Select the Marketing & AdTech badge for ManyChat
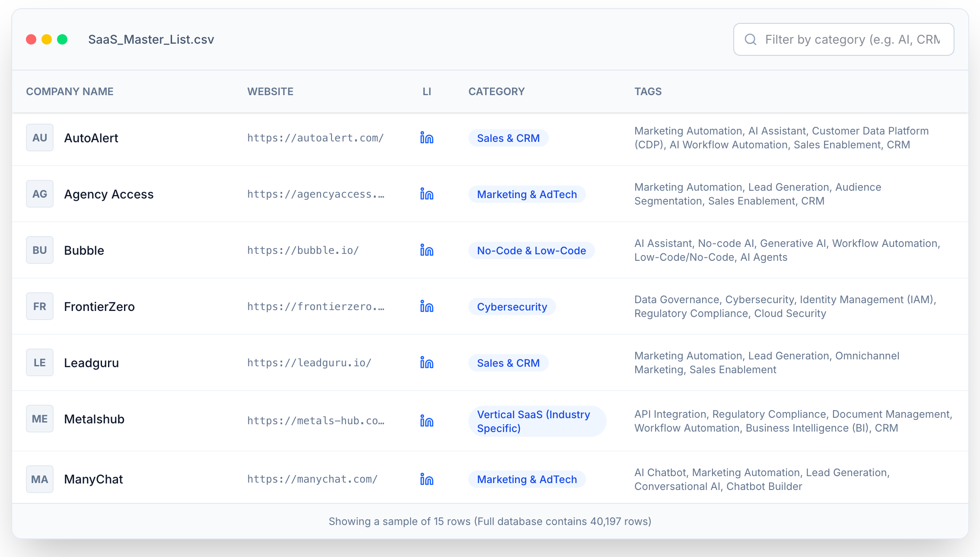 coord(527,479)
